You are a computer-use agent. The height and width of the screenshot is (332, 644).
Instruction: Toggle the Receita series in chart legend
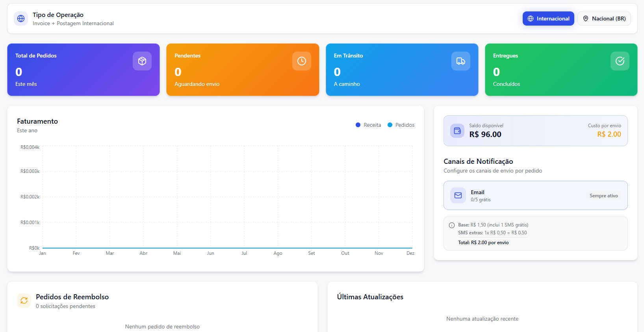pyautogui.click(x=368, y=125)
